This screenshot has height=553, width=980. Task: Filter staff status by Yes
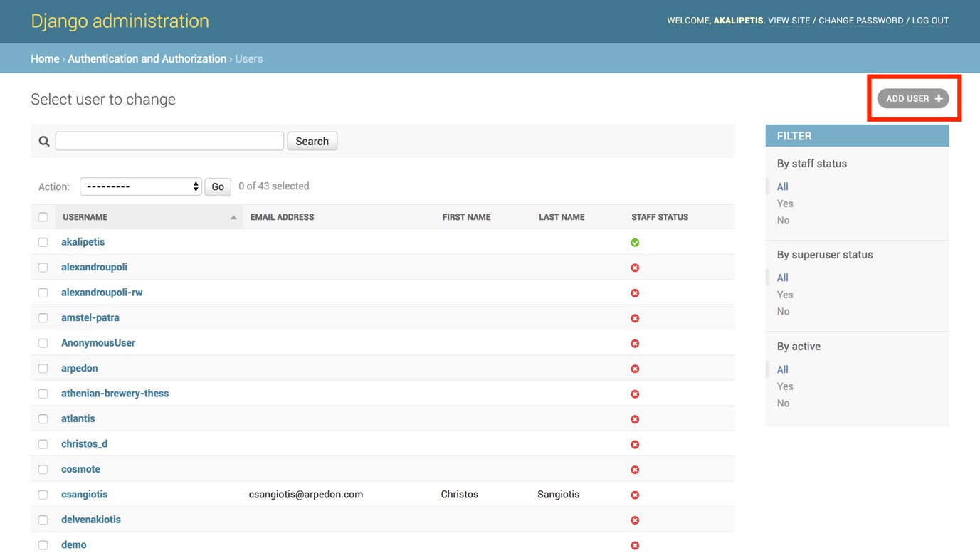point(785,204)
